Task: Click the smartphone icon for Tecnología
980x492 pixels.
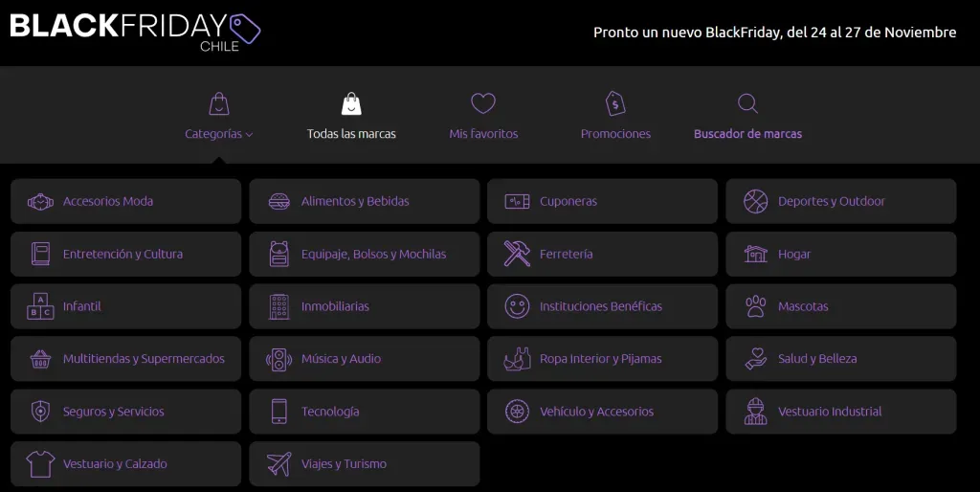Action: tap(279, 412)
